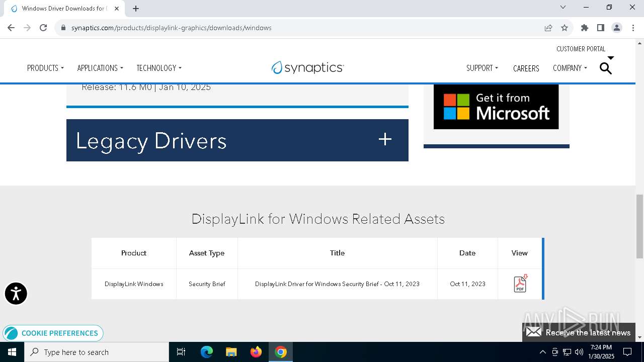Launch Microsoft Edge from the taskbar
This screenshot has height=362, width=644.
tap(207, 352)
